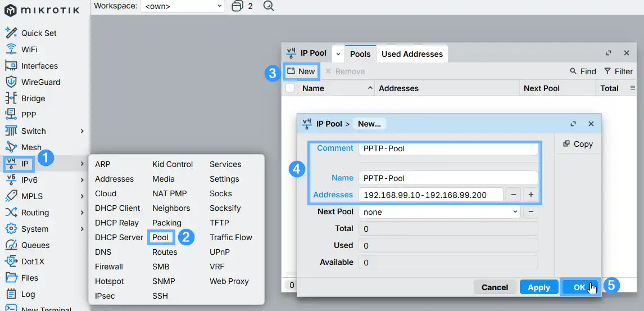Expand the IPv6 submenu arrow
This screenshot has height=311, width=644.
point(82,180)
